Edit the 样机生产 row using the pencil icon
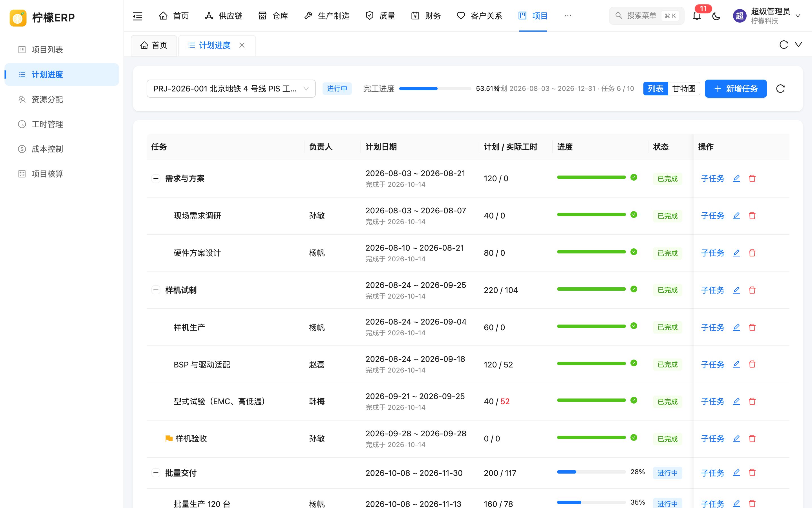Screen dimensions: 812x508 pos(736,327)
